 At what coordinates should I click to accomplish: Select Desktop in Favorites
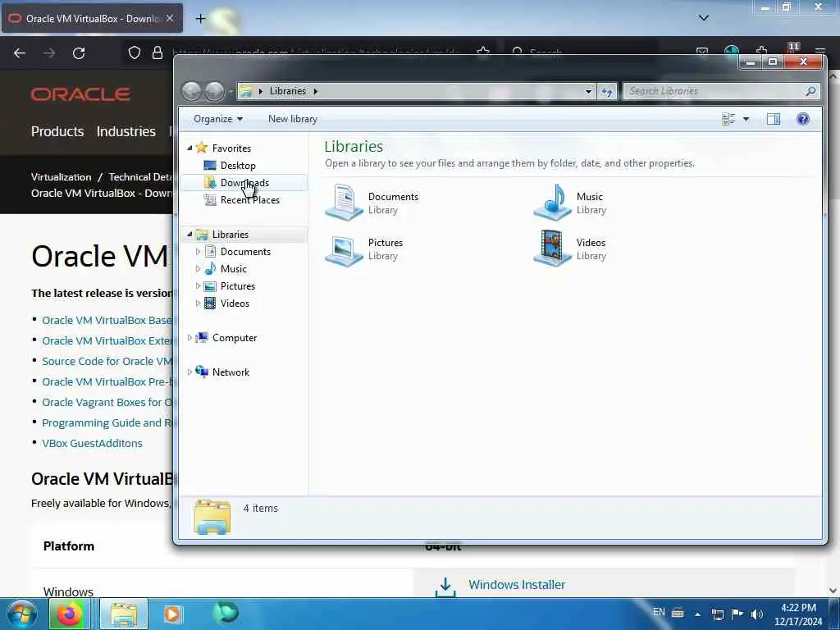point(238,166)
